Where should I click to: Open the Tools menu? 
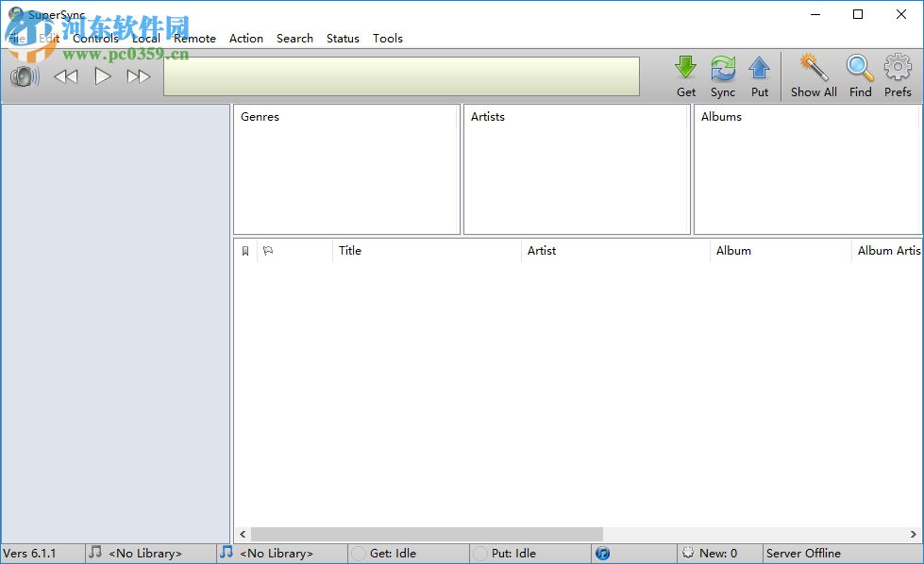(x=388, y=39)
